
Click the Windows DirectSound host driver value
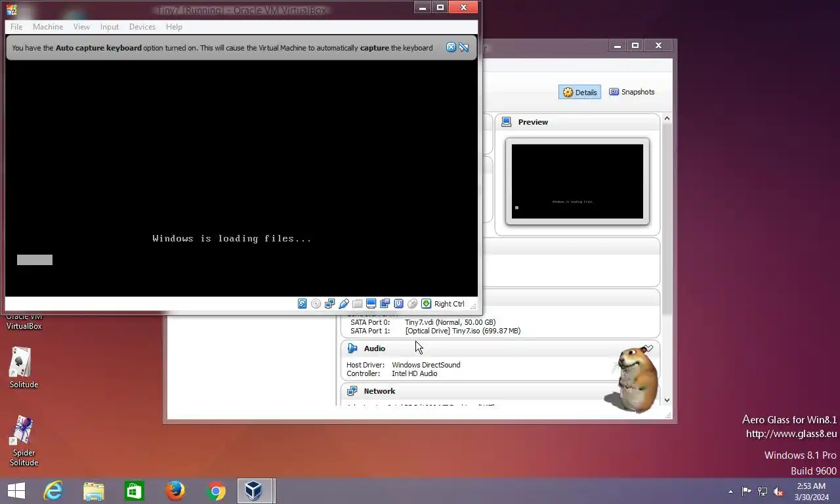coord(426,365)
